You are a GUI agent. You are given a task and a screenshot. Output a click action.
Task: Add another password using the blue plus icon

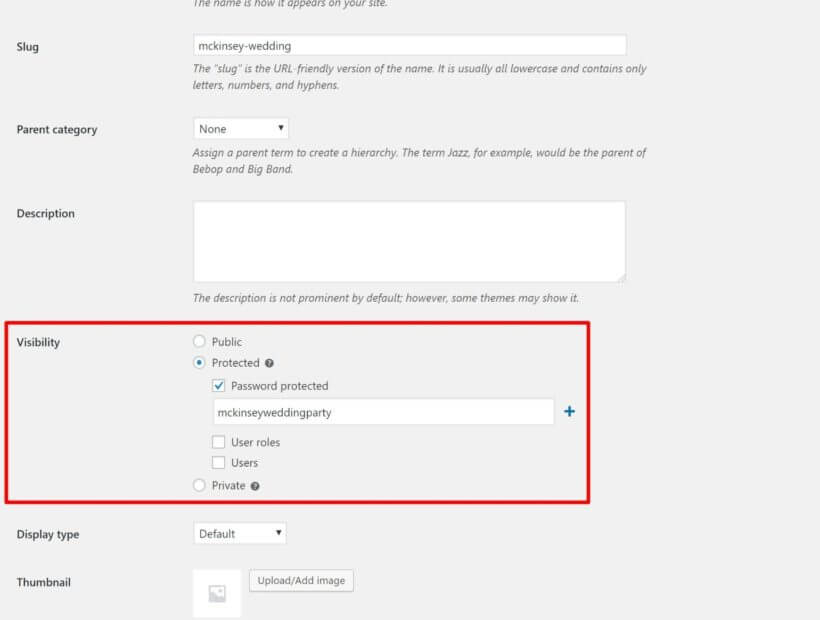569,410
